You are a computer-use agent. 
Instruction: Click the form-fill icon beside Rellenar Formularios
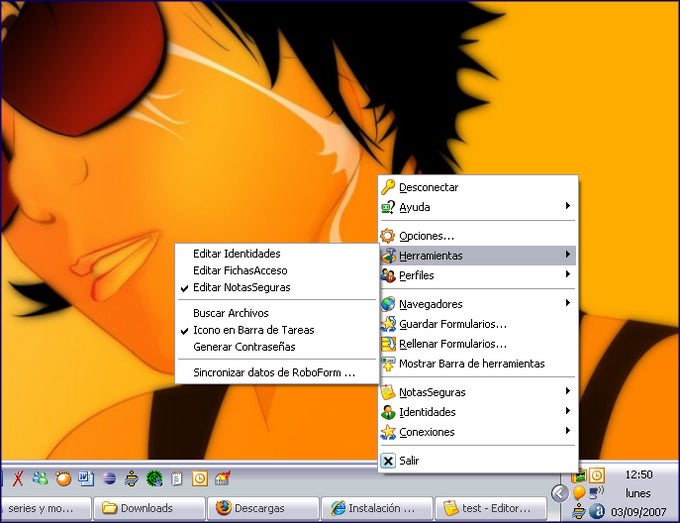point(388,344)
